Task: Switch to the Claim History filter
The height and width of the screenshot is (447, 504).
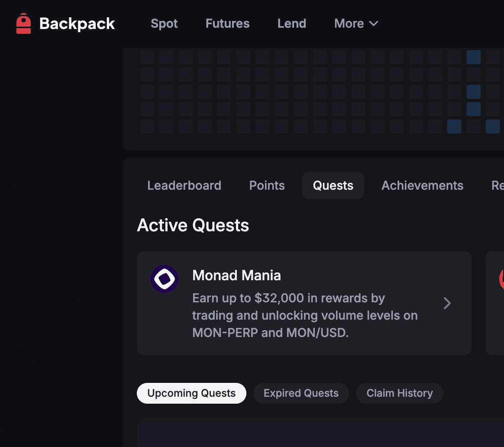Action: [399, 393]
